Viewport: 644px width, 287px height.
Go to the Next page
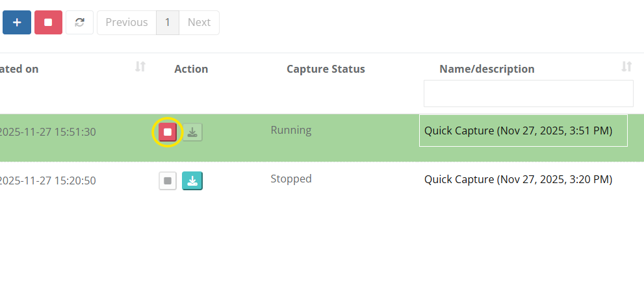[199, 22]
